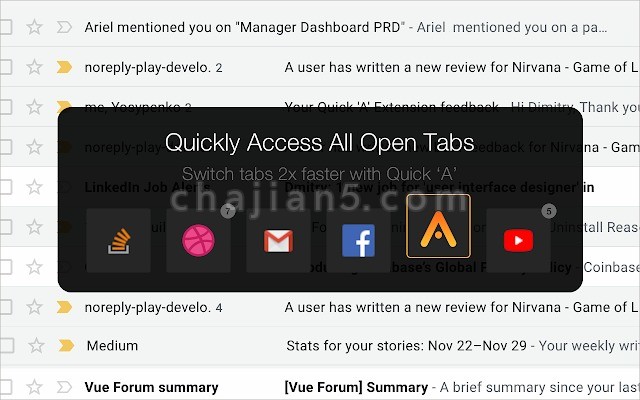Tick checkbox for Ariel mentioned you email

pos(5,27)
